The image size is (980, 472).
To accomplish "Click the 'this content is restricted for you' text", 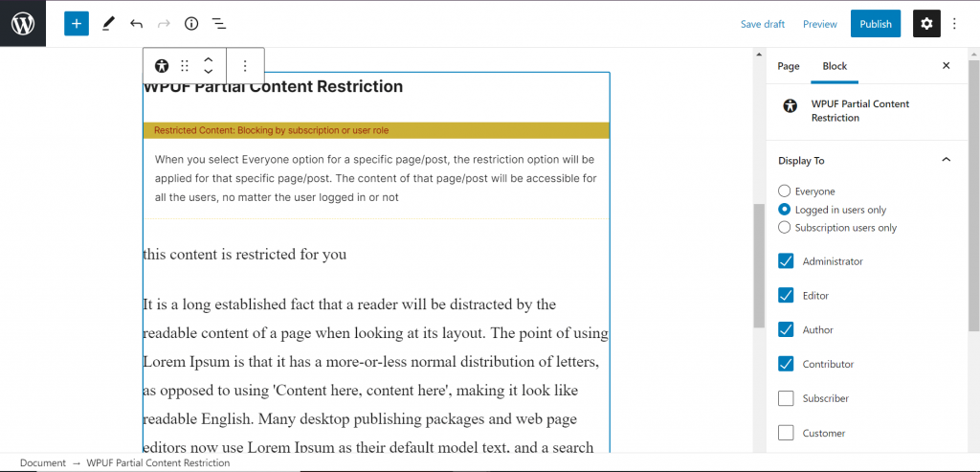I will pyautogui.click(x=244, y=255).
